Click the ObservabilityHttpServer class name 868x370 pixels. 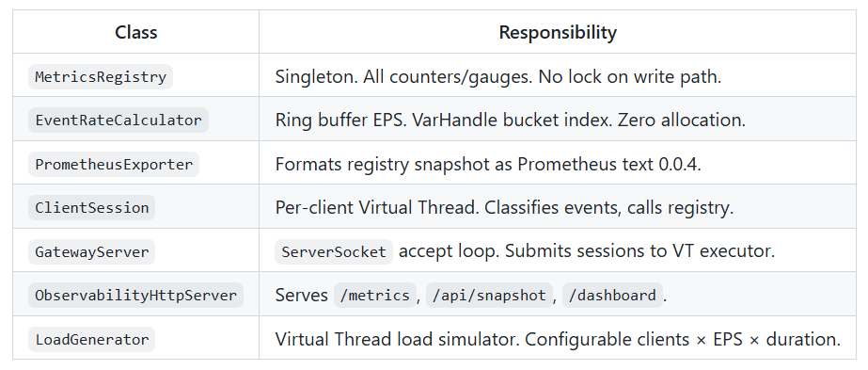coord(135,296)
